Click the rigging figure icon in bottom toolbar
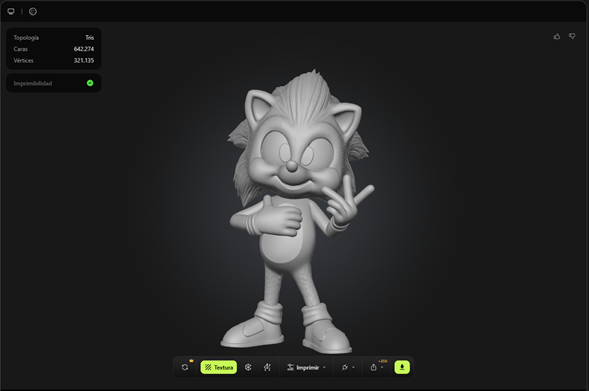The image size is (589, 391). click(x=267, y=367)
